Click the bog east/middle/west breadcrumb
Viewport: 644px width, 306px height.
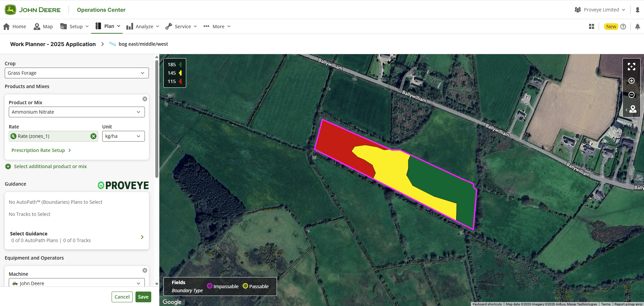[x=143, y=44]
